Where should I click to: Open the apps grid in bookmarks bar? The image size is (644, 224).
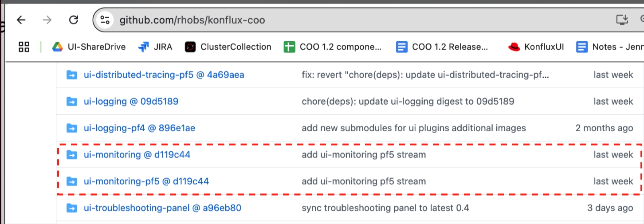(24, 47)
